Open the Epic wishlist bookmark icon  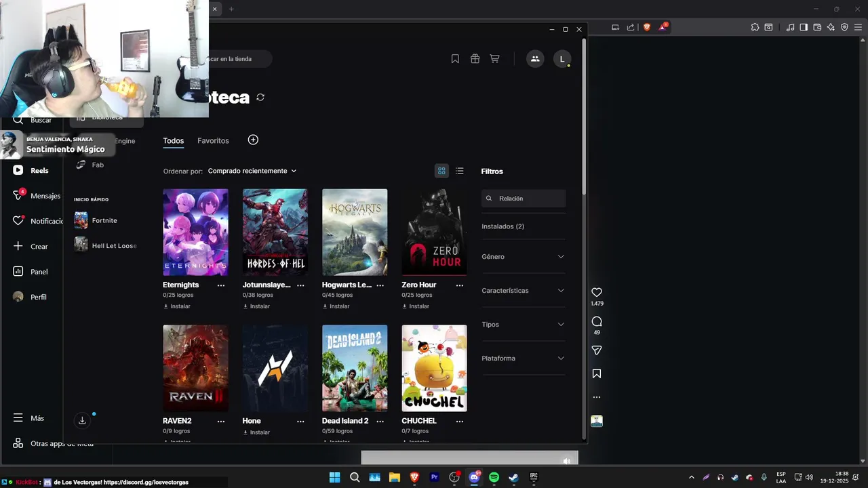click(x=455, y=59)
